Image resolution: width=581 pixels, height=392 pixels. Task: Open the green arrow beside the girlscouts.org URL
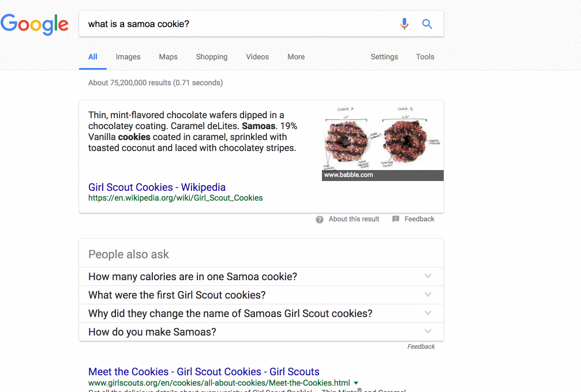(x=356, y=383)
